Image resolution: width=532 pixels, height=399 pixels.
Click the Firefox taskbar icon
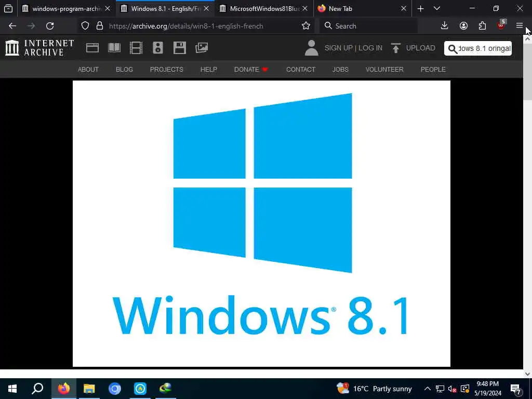(63, 389)
